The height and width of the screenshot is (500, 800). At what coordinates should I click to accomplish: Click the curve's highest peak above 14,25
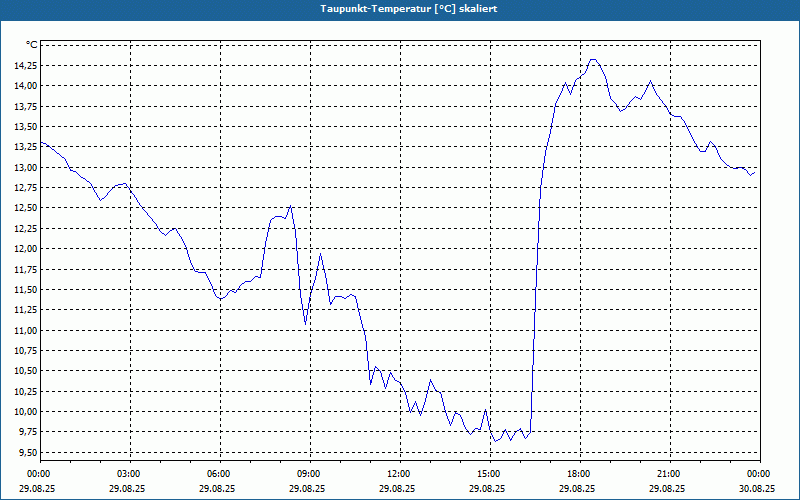(x=592, y=59)
